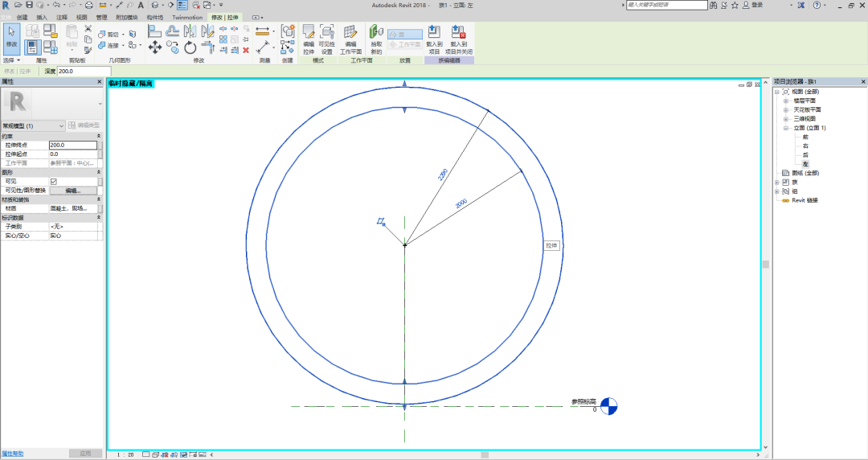This screenshot has width=868, height=460.
Task: Select the Trim/Extend to Corner tool
Action: (x=207, y=47)
